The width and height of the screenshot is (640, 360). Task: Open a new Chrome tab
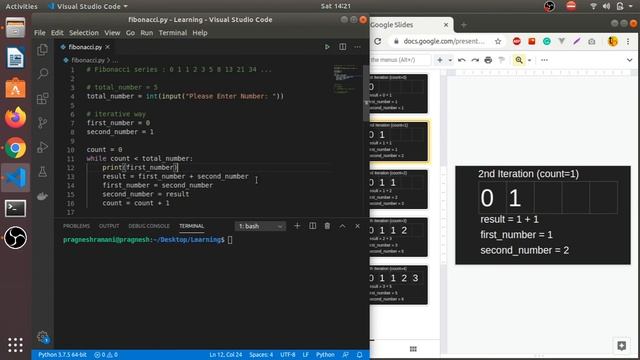tap(464, 25)
